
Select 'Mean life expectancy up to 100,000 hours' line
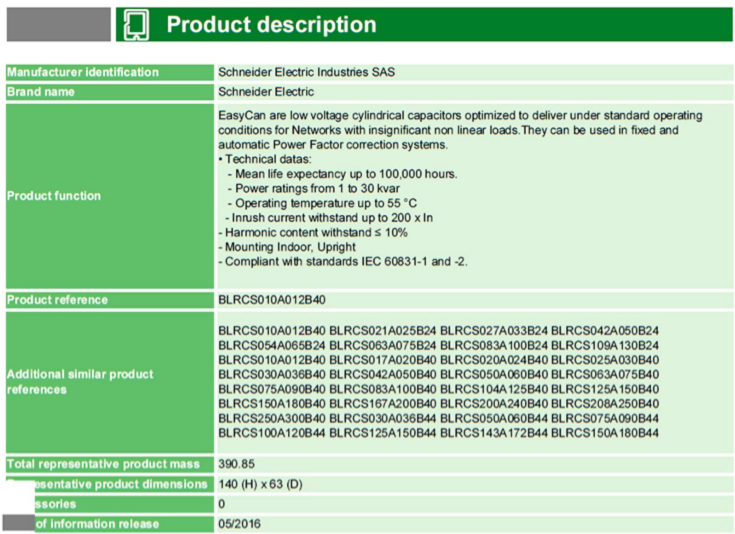click(x=343, y=174)
